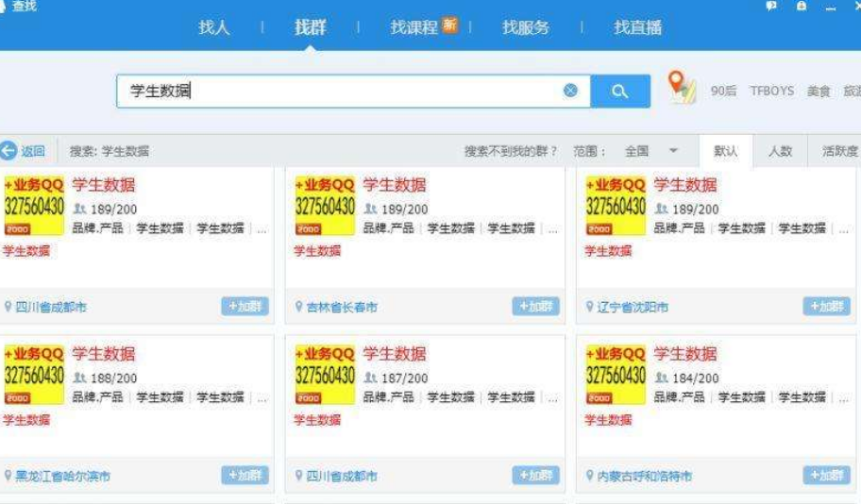Click the 黑龙江省哈尔滨市 location link
The height and width of the screenshot is (504, 861).
click(62, 476)
